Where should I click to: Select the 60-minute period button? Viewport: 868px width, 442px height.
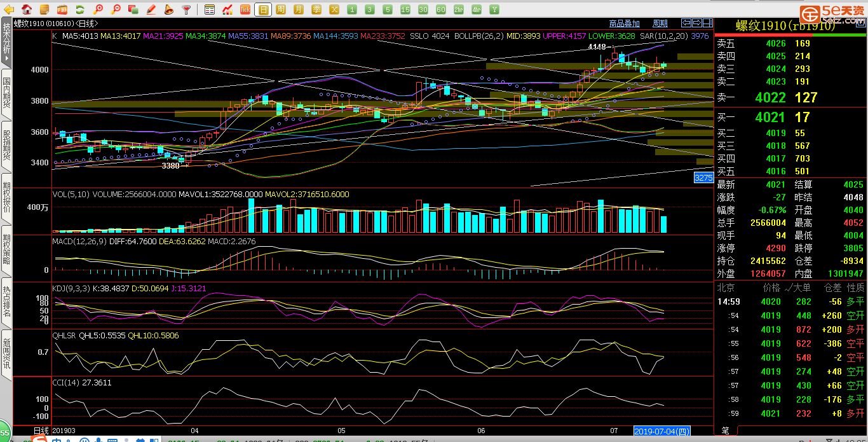[x=441, y=10]
